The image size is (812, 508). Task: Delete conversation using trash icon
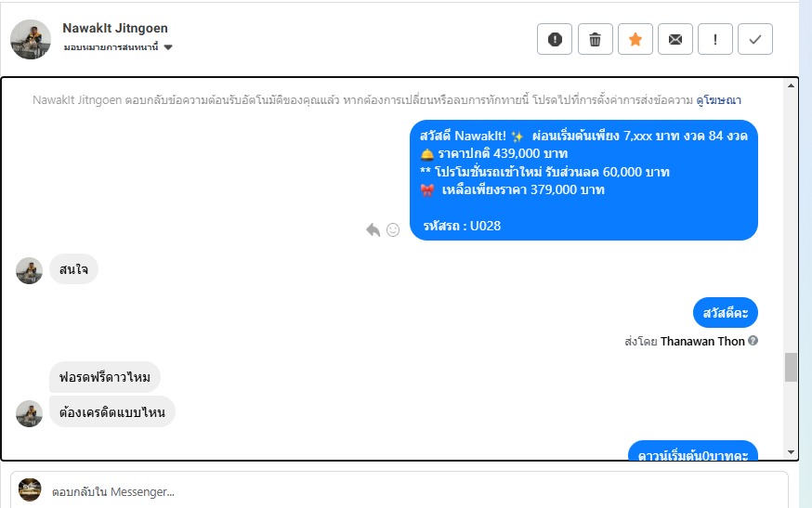coord(595,39)
